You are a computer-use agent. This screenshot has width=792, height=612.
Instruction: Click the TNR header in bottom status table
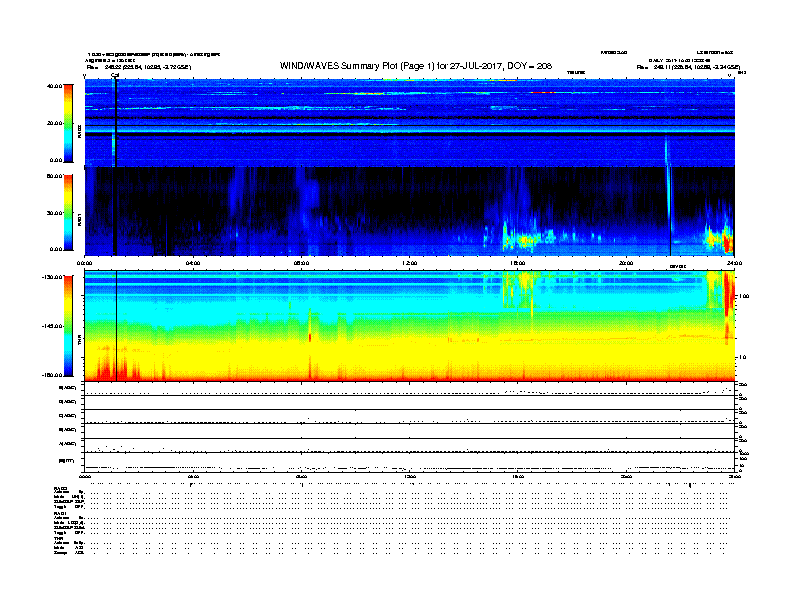(x=58, y=538)
